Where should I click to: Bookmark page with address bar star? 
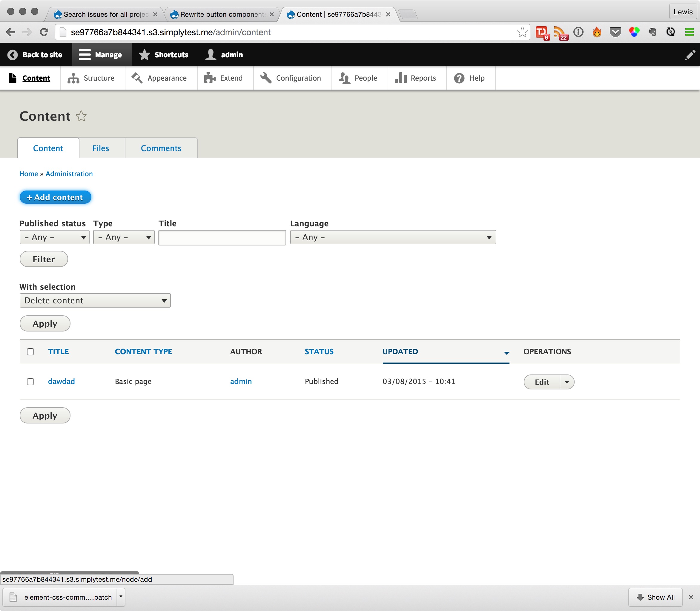coord(522,32)
